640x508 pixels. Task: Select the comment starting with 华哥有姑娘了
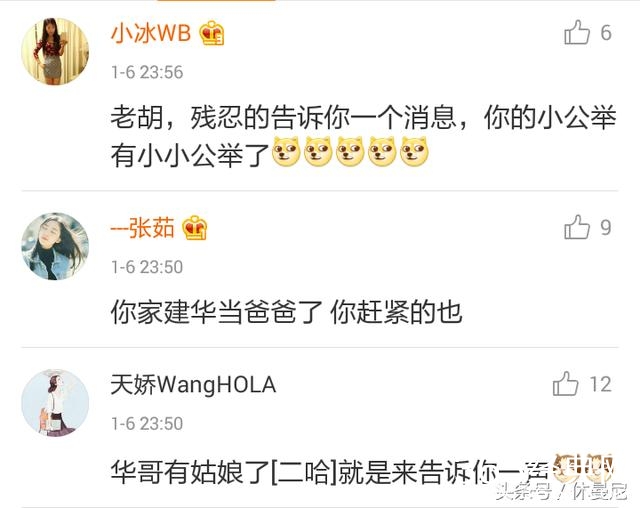coord(362,471)
